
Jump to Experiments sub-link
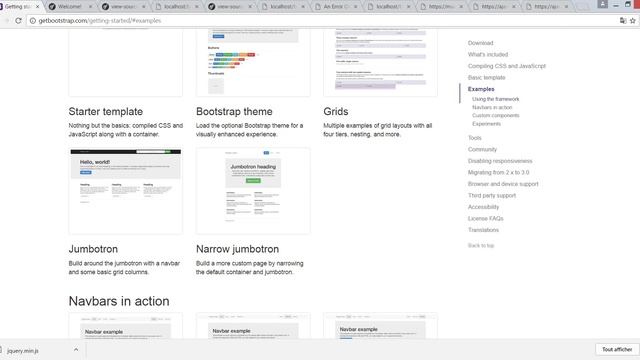486,124
